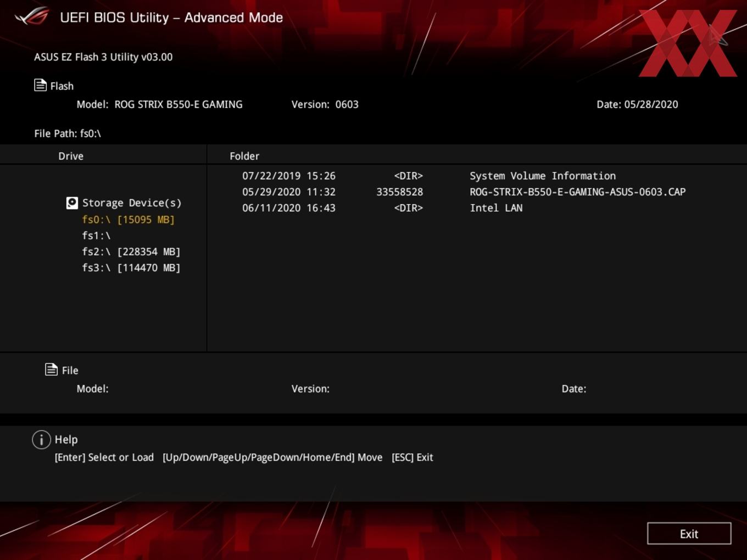Click the Model: ROG STRIX B550-E GAMING text
Viewport: 747px width, 560px height.
click(x=159, y=104)
